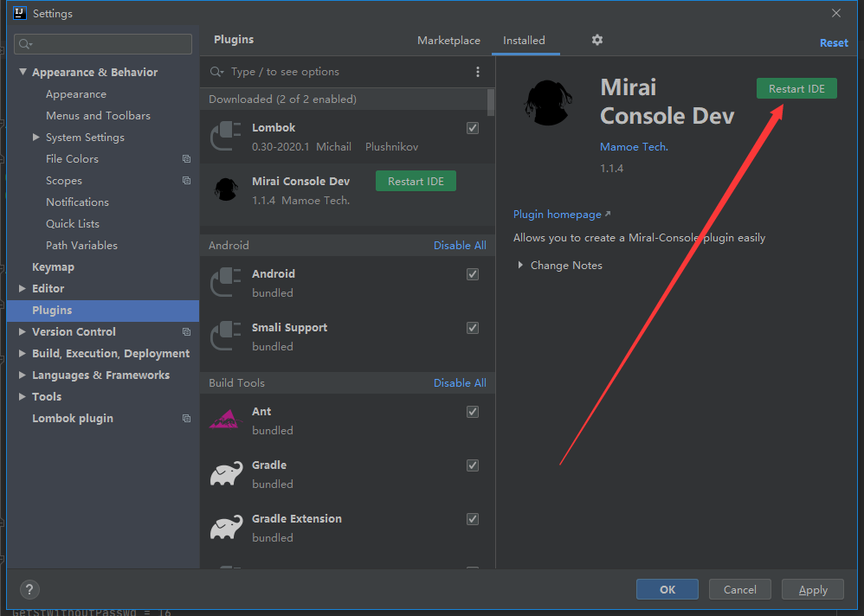Collapse the Appearance & Behavior tree node

pos(23,72)
